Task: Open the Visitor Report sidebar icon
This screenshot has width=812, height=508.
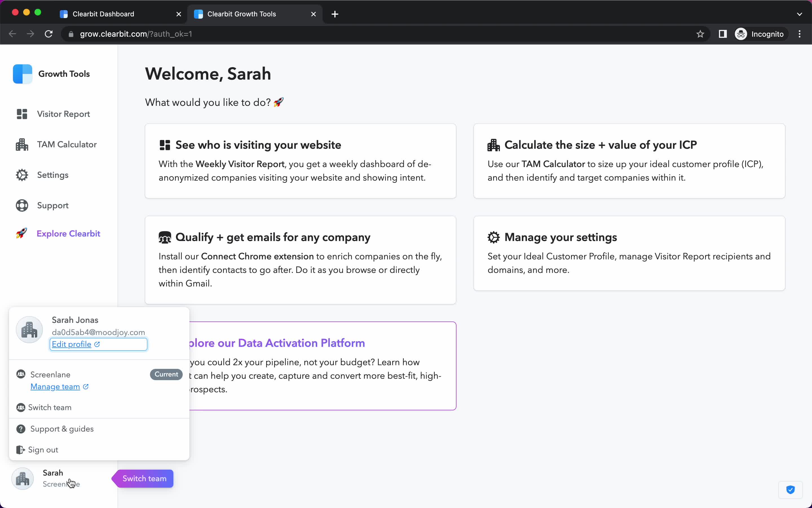Action: point(22,114)
